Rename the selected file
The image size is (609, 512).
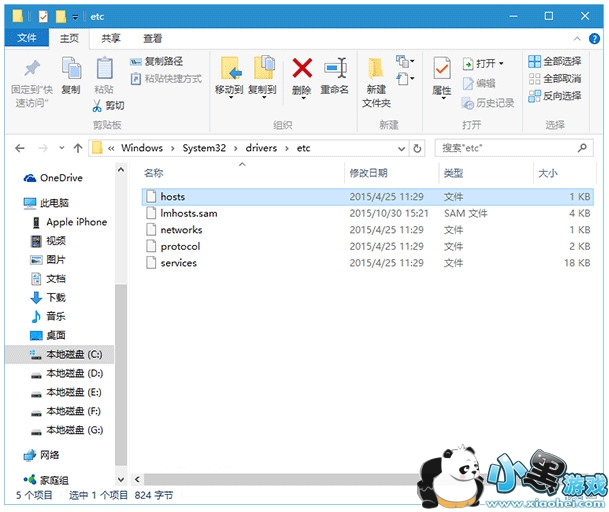(x=334, y=77)
